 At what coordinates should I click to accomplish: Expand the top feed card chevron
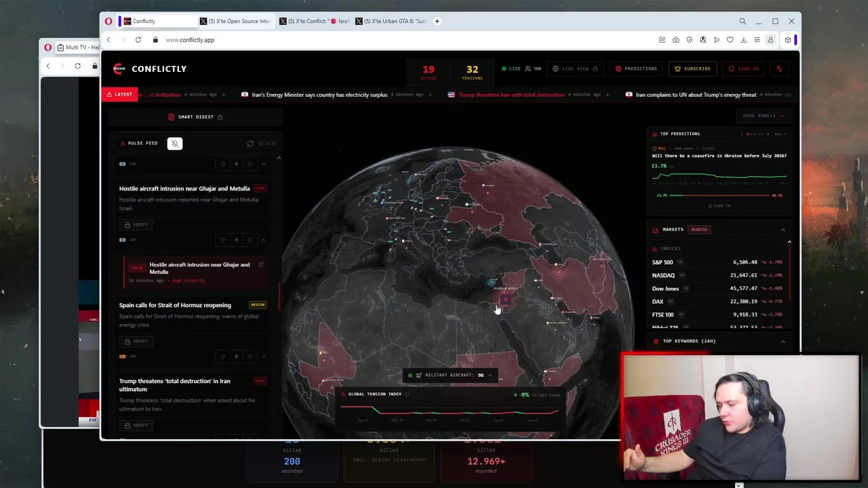click(264, 164)
